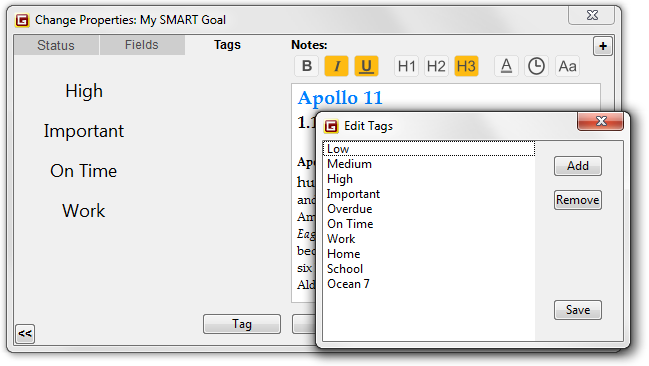Select the Overdue tag in list

[429, 209]
